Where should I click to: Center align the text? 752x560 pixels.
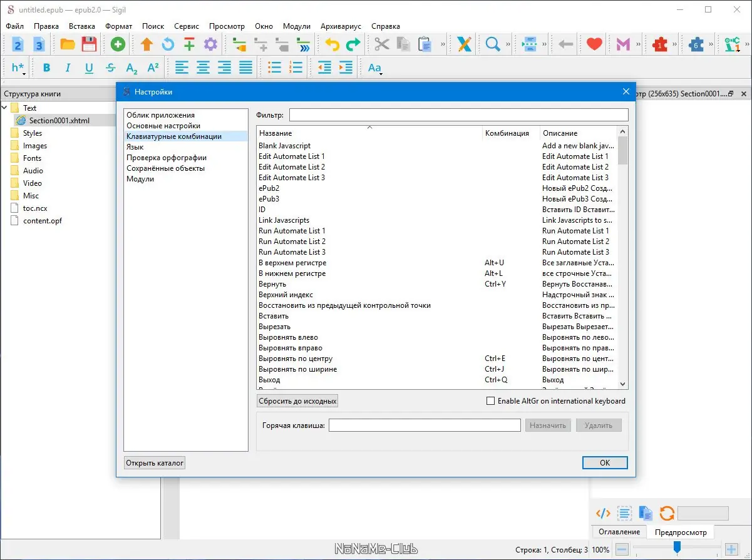click(203, 68)
